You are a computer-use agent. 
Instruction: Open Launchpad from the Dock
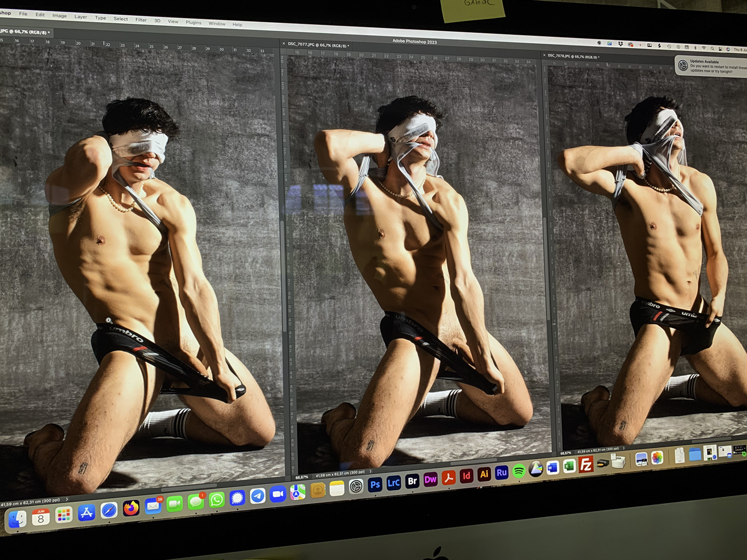click(x=64, y=516)
